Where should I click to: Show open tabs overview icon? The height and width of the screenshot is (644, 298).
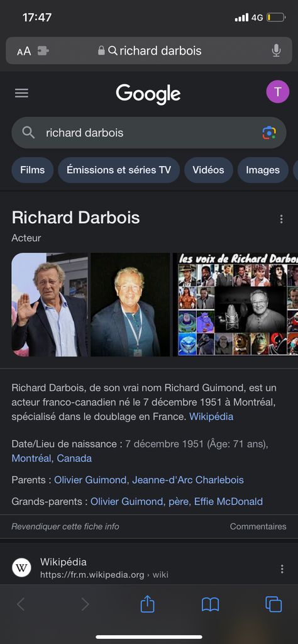point(273,604)
